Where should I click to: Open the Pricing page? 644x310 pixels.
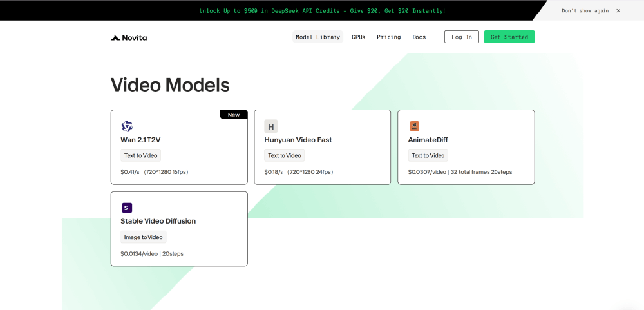point(388,37)
